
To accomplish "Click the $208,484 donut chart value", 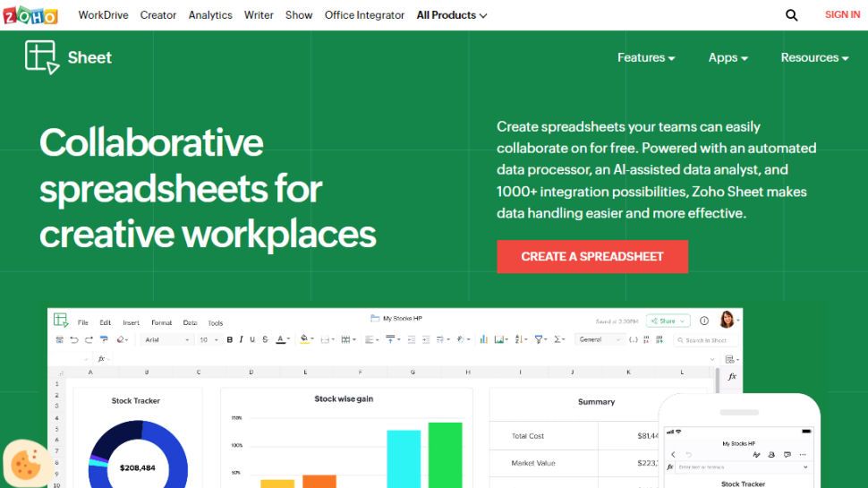I will 137,468.
